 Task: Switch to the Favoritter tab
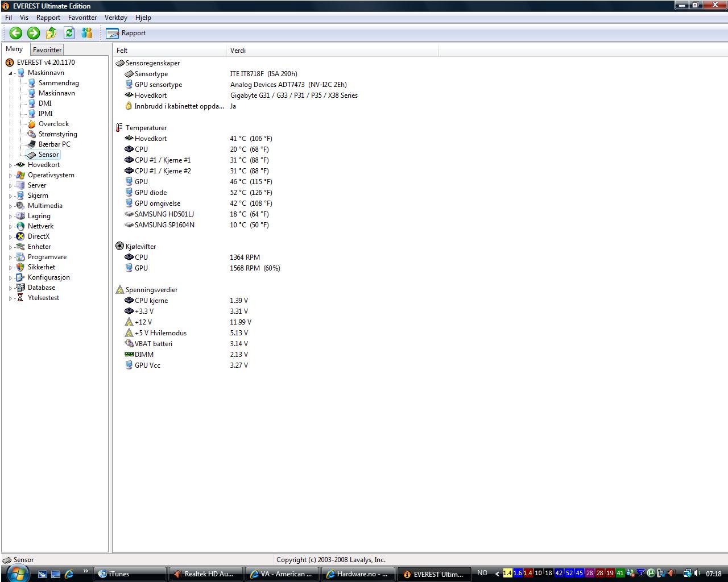click(47, 50)
